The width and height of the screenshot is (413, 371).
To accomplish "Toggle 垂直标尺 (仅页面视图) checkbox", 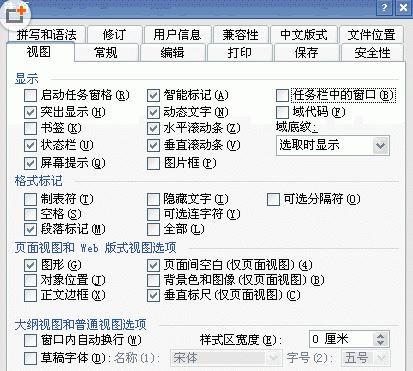I will pyautogui.click(x=153, y=295).
